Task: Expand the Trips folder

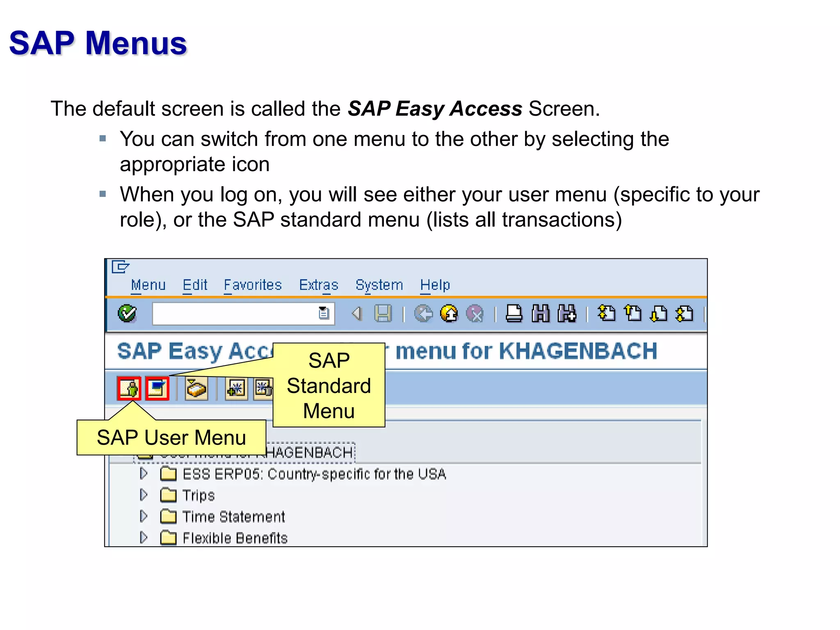Action: point(143,495)
